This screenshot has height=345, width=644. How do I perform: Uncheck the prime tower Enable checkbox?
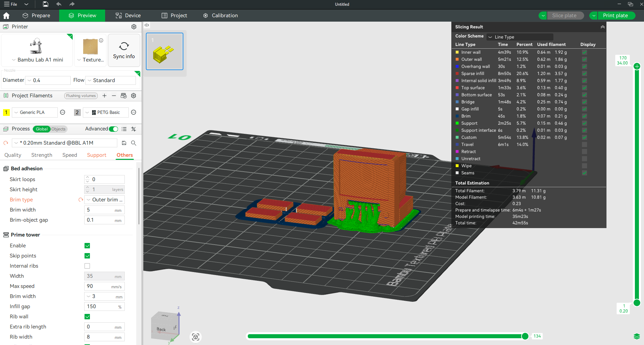coord(87,246)
